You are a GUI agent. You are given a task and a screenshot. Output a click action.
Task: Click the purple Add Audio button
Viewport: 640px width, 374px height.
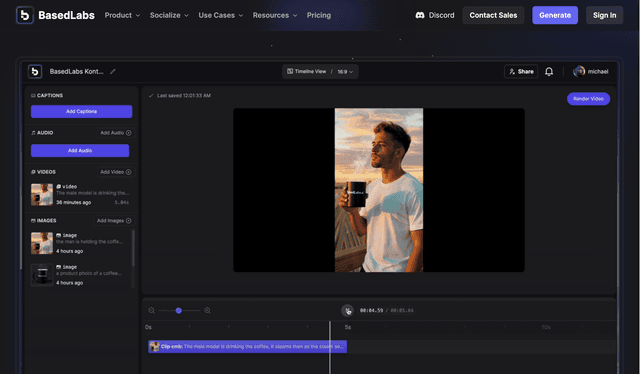80,150
